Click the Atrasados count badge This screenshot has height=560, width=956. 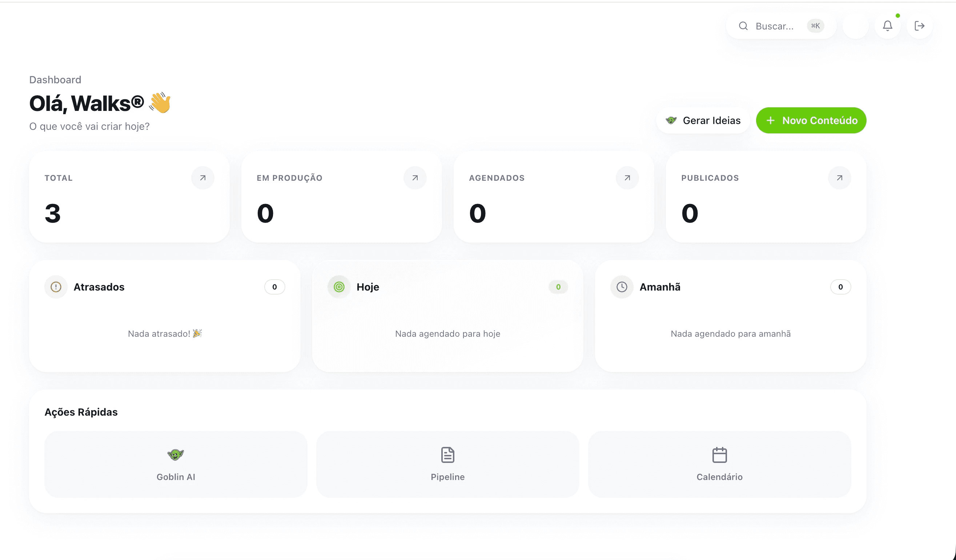[274, 287]
